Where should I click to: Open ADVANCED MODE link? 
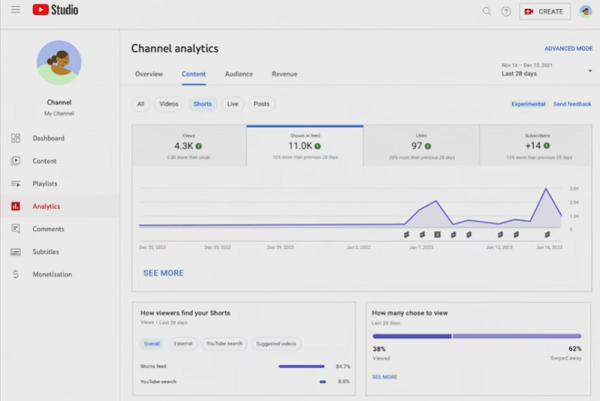pos(567,48)
